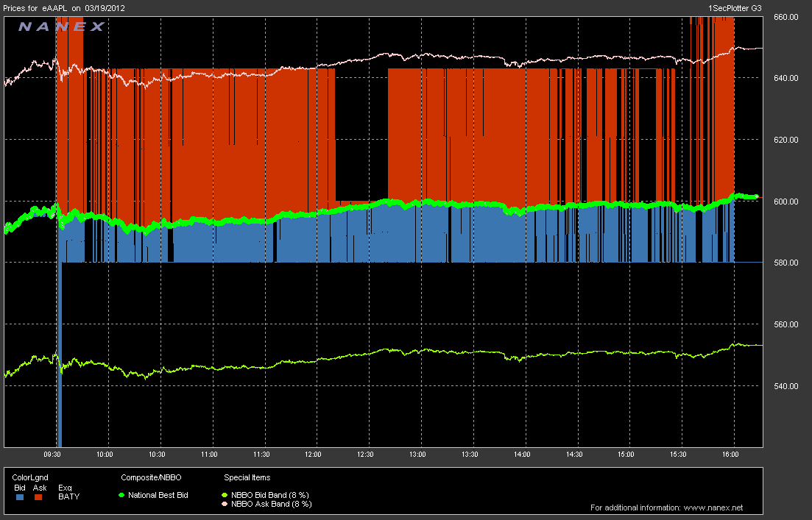Click the BATY exchange label
Screen dimensions: 812x520
point(69,496)
